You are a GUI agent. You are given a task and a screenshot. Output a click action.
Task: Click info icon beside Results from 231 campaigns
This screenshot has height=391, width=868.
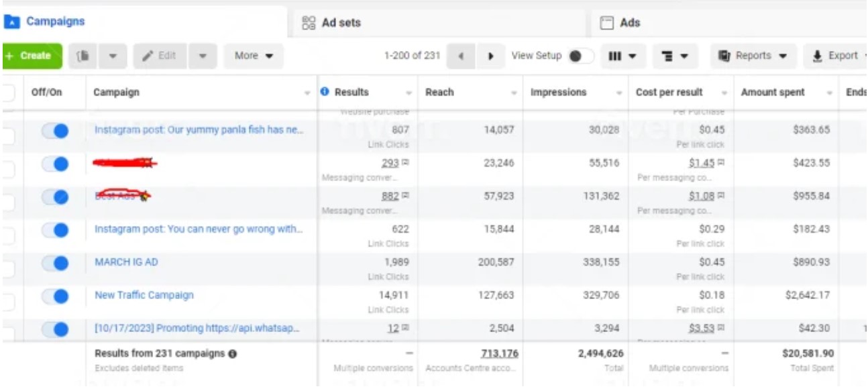click(231, 353)
